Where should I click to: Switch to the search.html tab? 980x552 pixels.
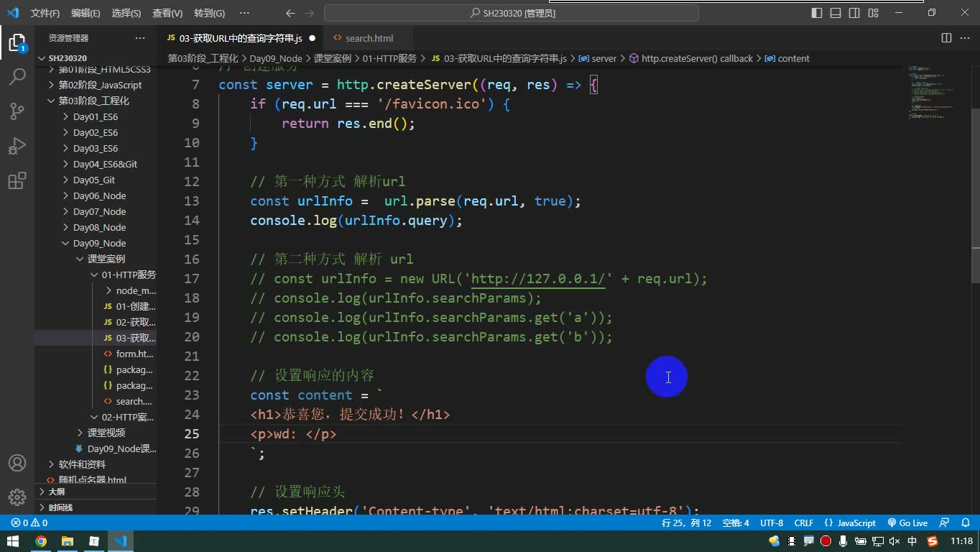369,38
